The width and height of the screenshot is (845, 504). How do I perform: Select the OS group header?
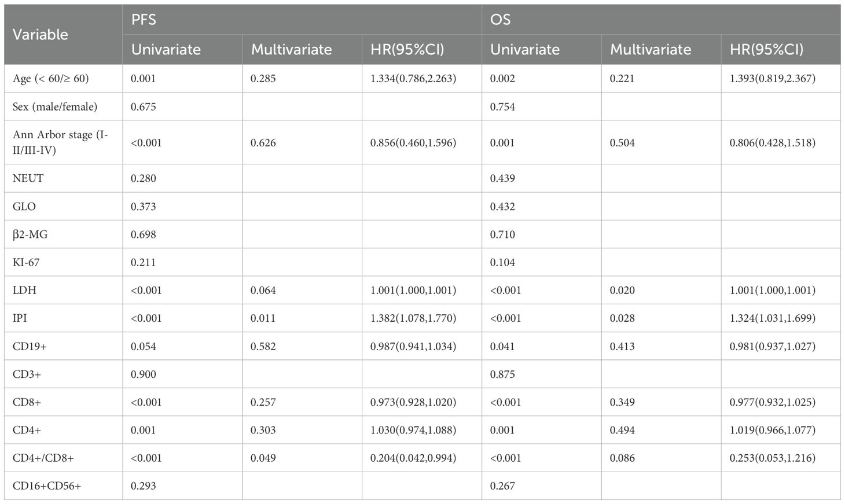click(500, 20)
